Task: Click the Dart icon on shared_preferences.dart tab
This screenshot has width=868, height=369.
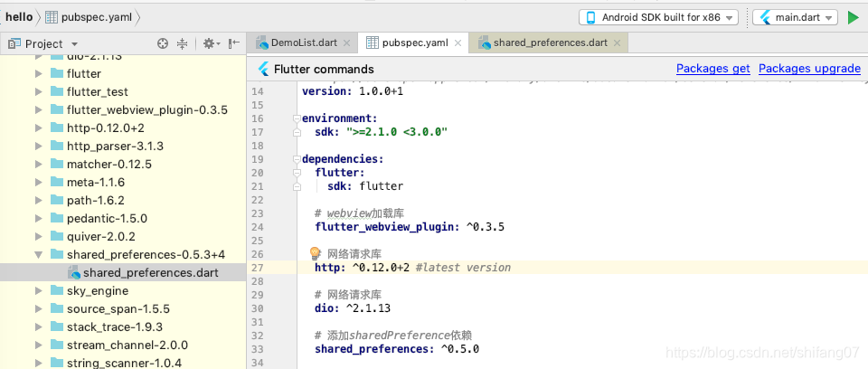Action: [485, 43]
